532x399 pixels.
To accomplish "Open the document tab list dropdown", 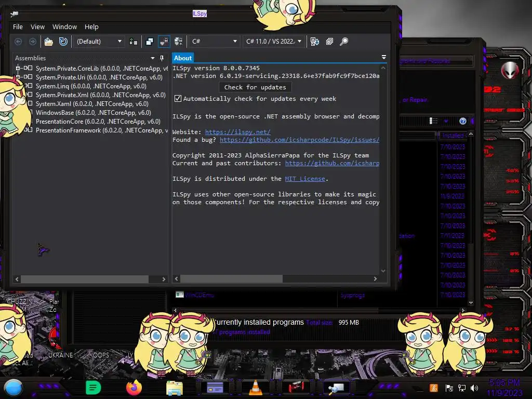I will coord(384,57).
